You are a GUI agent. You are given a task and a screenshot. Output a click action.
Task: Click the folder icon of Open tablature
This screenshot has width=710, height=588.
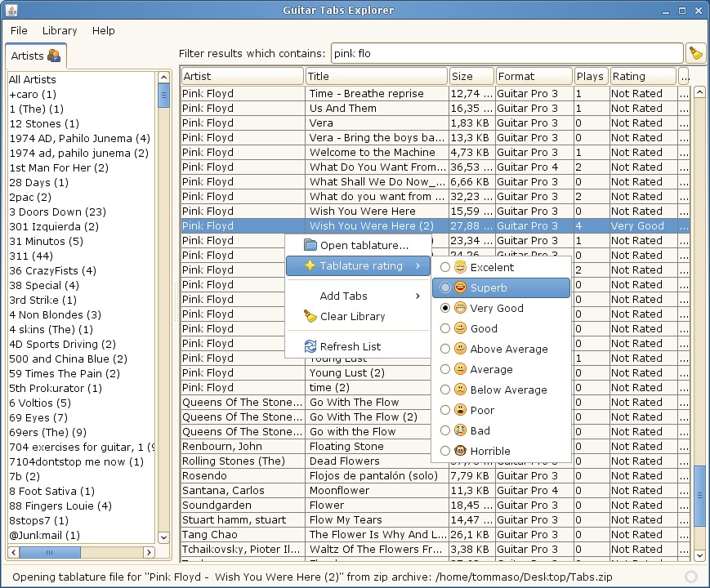point(310,245)
